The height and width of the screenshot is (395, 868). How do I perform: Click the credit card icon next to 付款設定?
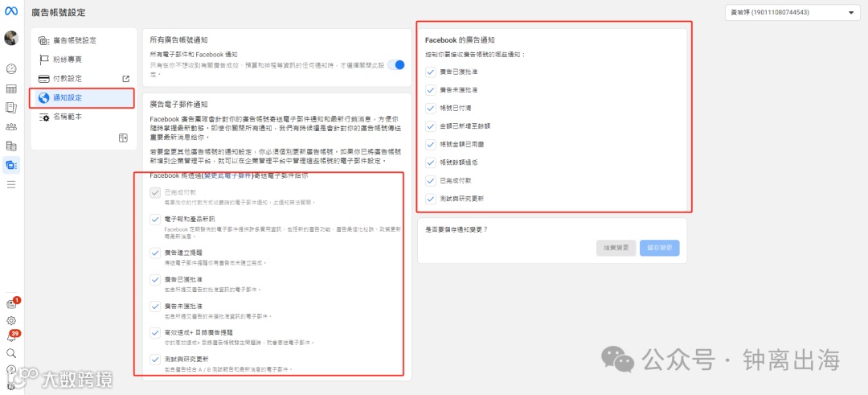coord(44,79)
